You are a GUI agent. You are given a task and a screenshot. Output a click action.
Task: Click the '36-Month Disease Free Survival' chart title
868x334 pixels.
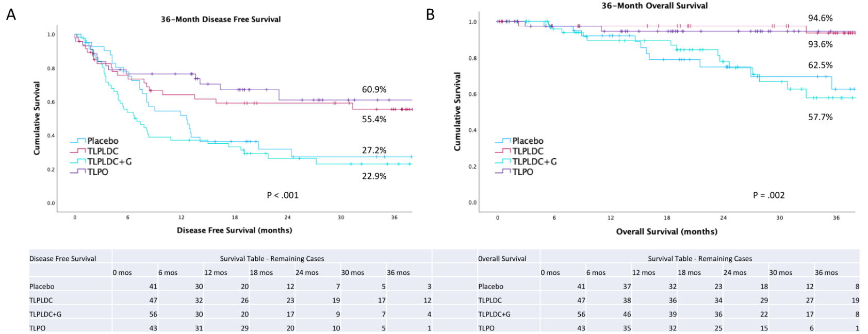pos(221,19)
